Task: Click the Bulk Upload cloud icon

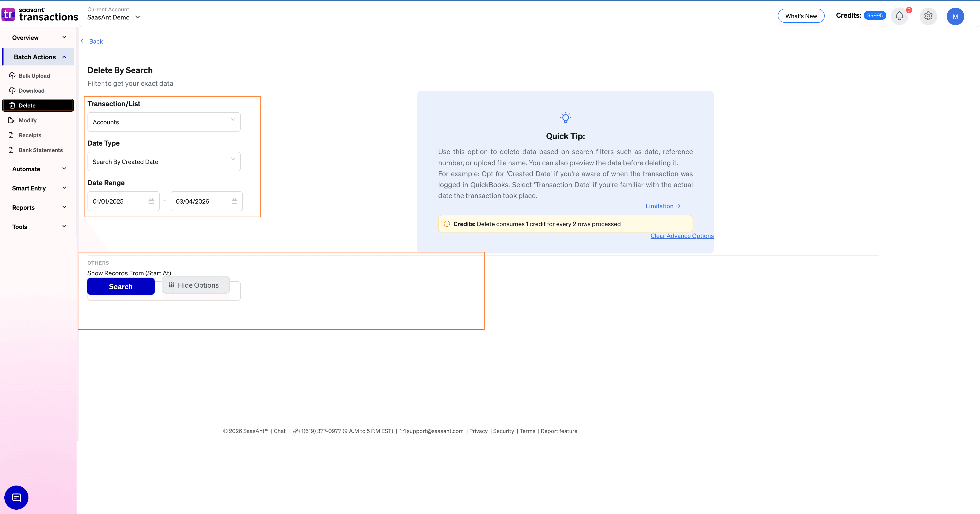Action: [12, 75]
